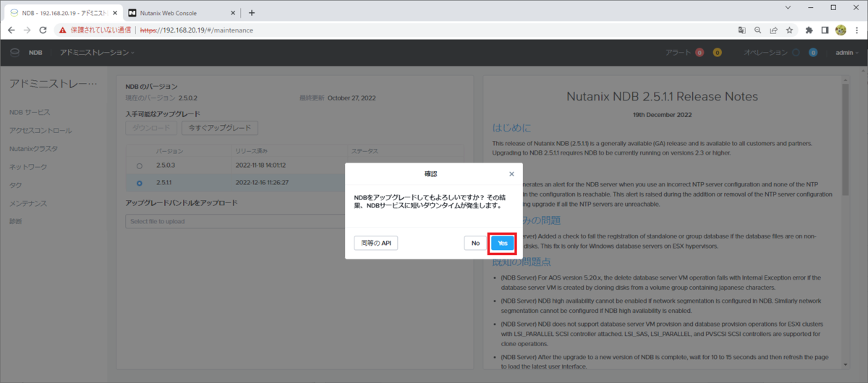Open Nutanix クラスタ in the sidebar
This screenshot has height=383, width=868.
[x=33, y=149]
